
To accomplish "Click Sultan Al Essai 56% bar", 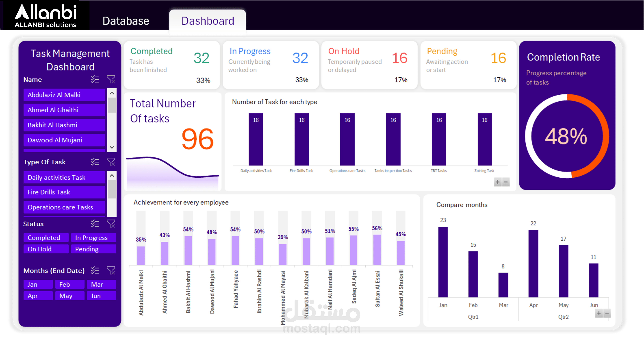I will 377,250.
